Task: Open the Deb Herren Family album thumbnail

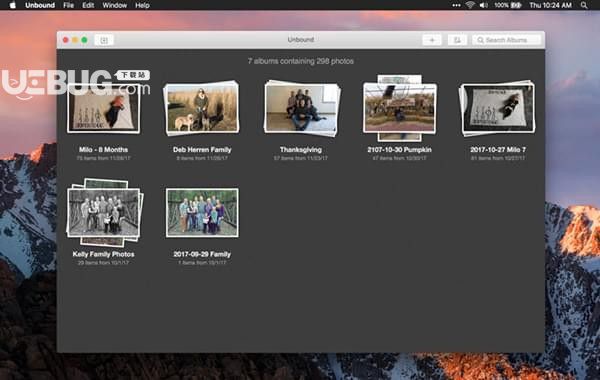Action: 202,108
